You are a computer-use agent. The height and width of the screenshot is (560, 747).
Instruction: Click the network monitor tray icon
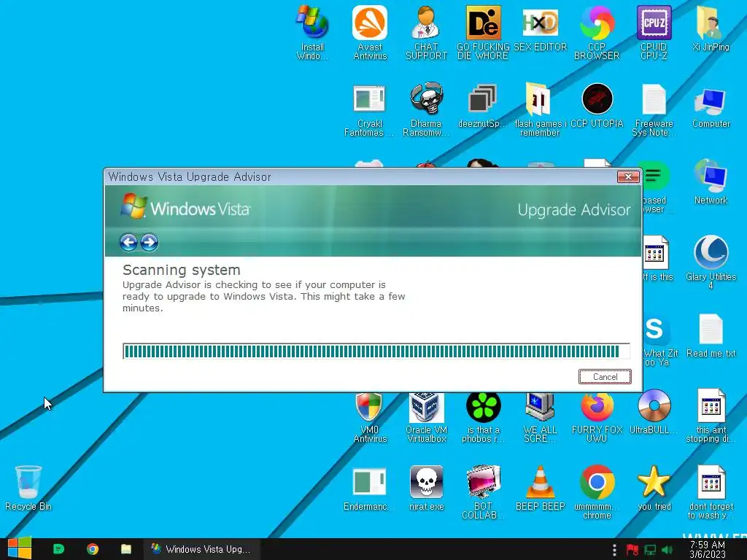point(650,550)
